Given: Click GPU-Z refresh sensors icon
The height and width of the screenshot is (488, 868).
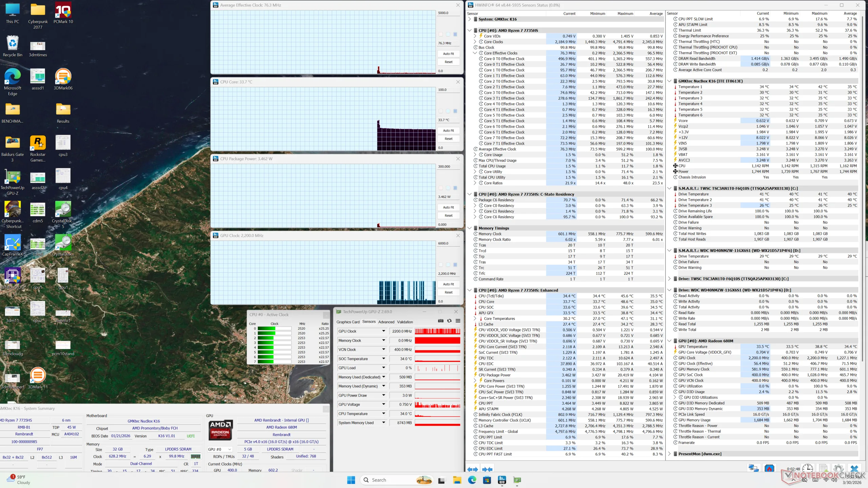Looking at the screenshot, I should [449, 321].
